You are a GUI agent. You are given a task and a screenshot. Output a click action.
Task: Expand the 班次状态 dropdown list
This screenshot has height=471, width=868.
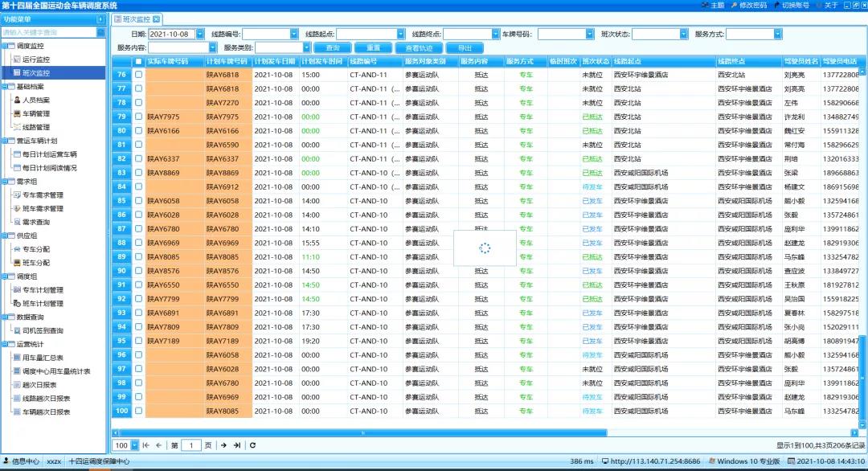683,35
